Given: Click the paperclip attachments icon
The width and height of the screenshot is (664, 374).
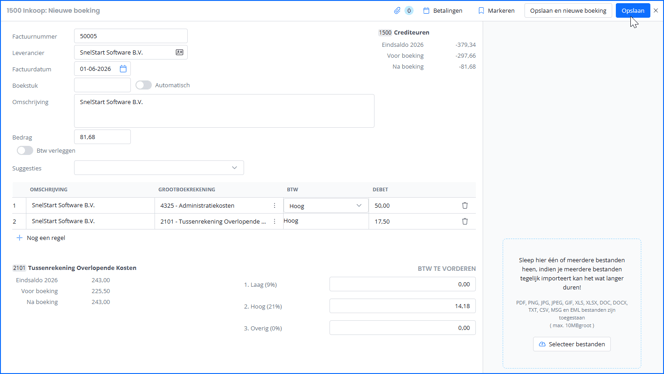Looking at the screenshot, I should click(x=397, y=11).
